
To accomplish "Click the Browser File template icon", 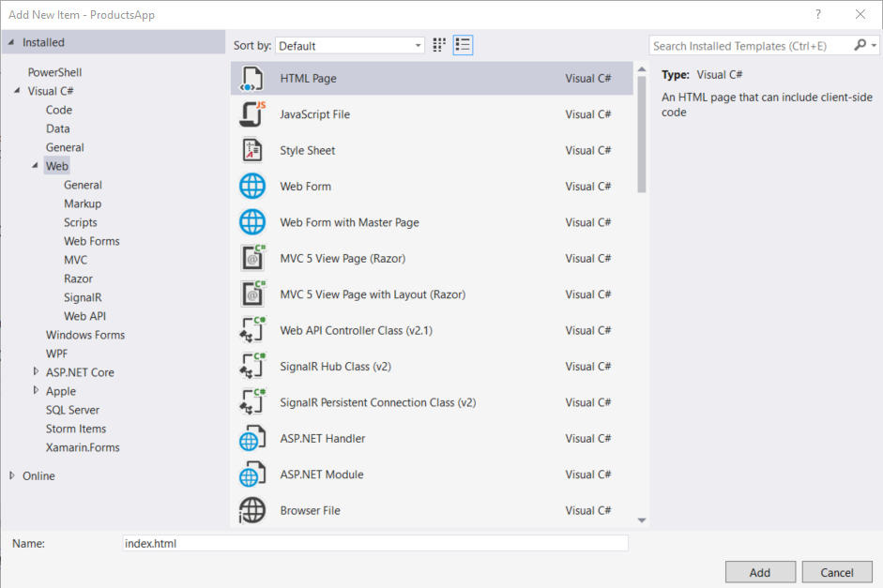I will pyautogui.click(x=252, y=510).
